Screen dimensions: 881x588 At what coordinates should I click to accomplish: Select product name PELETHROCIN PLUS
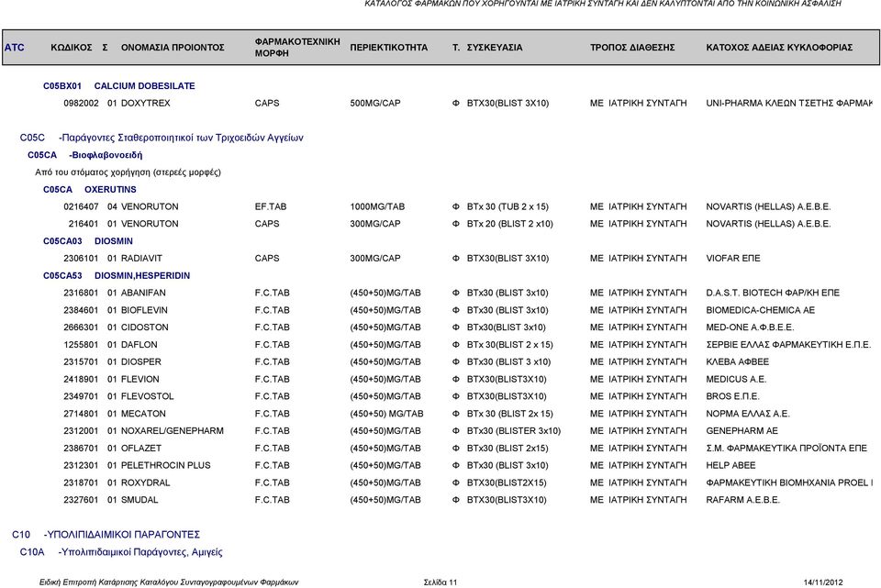pos(166,466)
